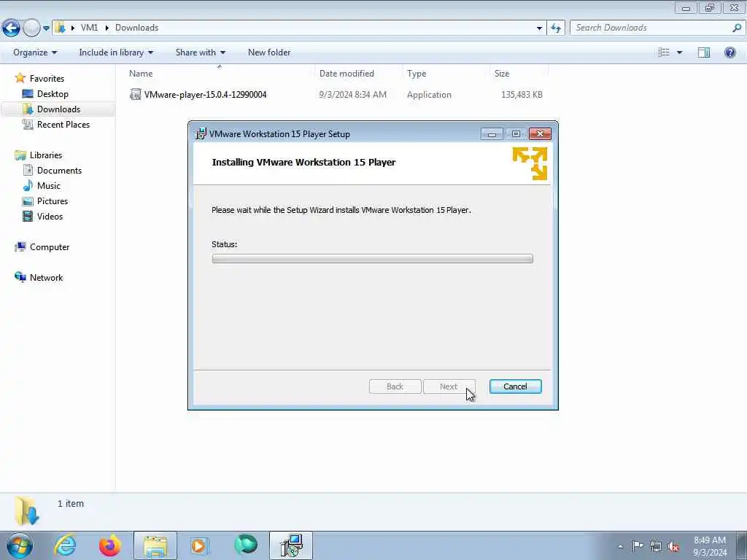
Task: Sort files by Size column
Action: coord(502,74)
